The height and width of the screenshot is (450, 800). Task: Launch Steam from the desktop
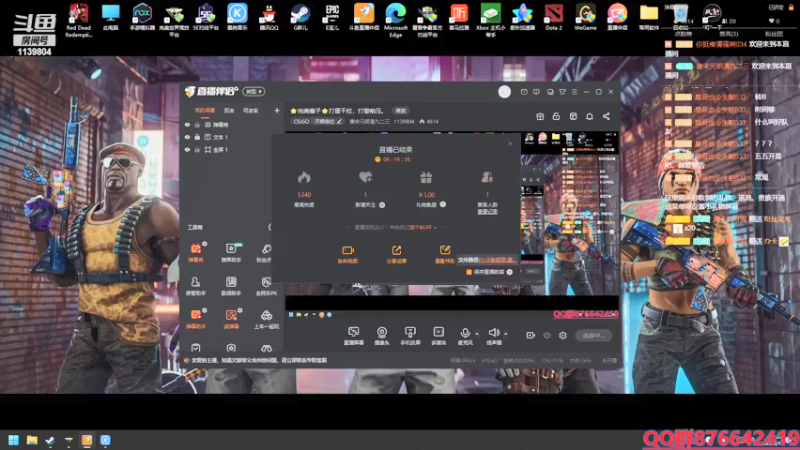click(301, 17)
